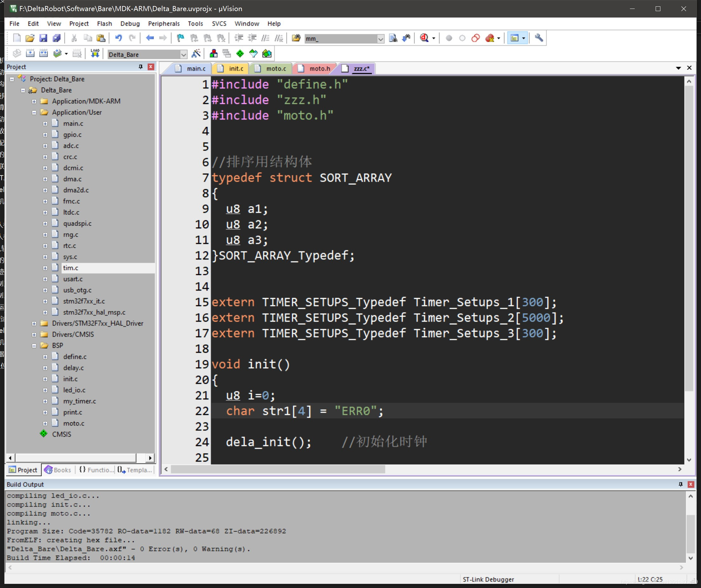Start a debug session using the magnifier 'd' icon

[x=424, y=38]
